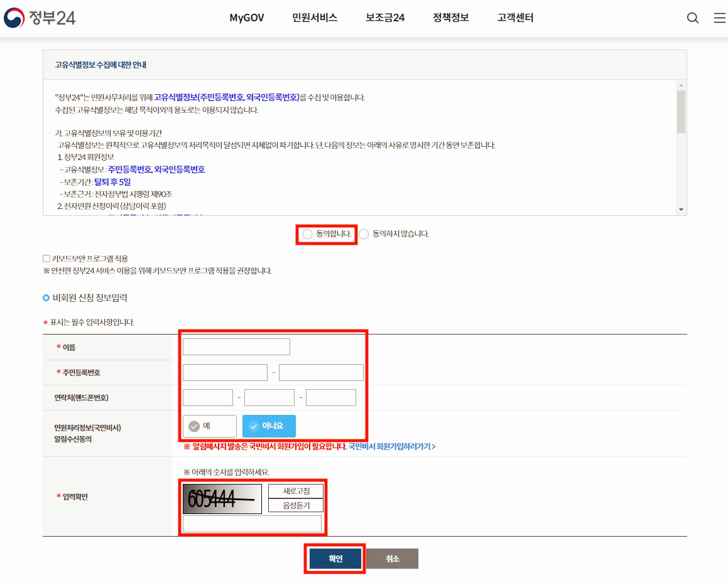Open the site search
The image size is (728, 585).
[692, 18]
